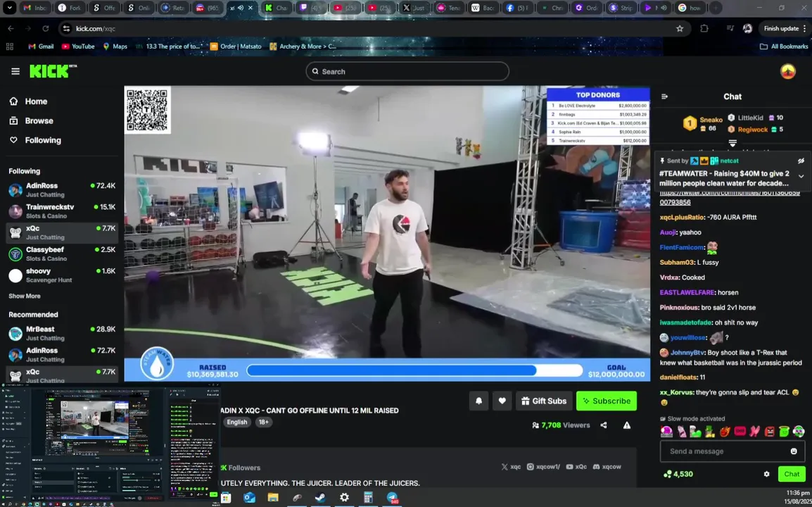Click the notification bell icon
This screenshot has width=812, height=507.
point(478,401)
